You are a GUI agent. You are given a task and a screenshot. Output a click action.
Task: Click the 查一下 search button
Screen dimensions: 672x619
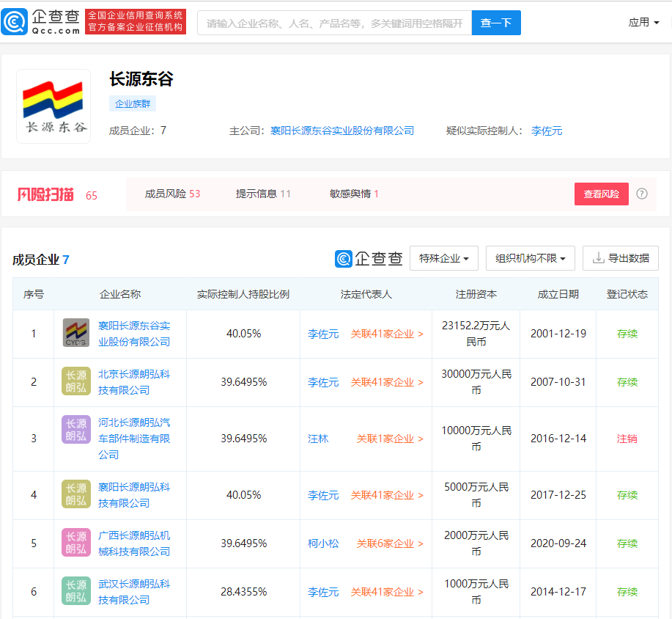[x=496, y=23]
